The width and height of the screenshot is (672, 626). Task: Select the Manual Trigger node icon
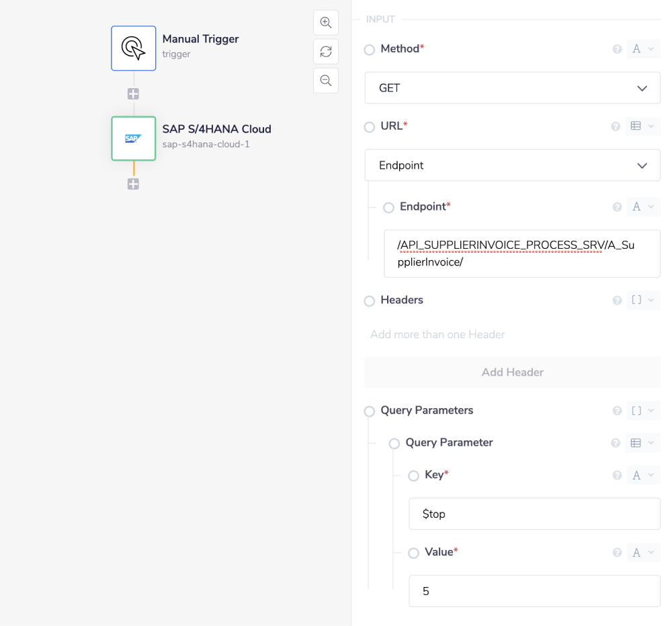(x=134, y=48)
